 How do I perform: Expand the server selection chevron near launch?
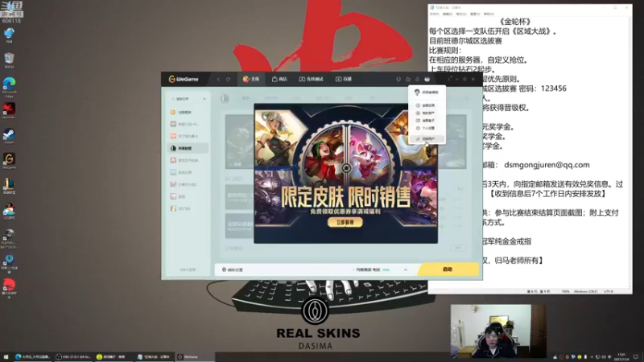[406, 269]
